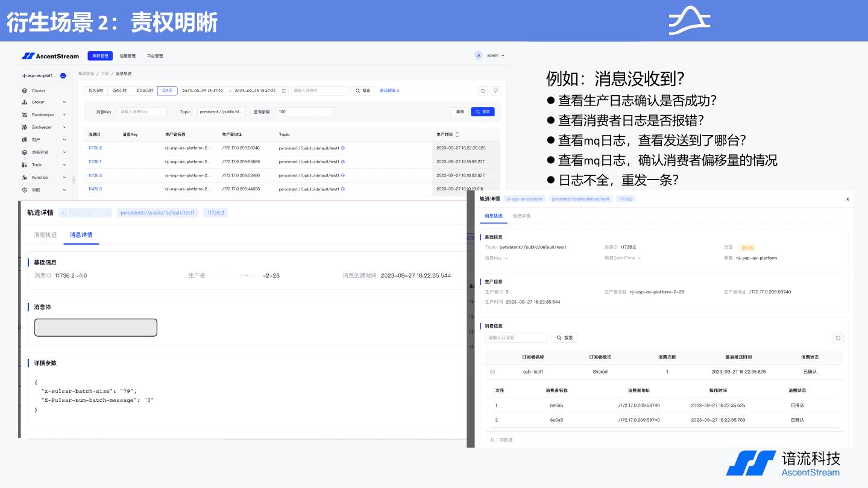Click the admin avatar icon
Screen dimensions: 868x488
(479, 55)
